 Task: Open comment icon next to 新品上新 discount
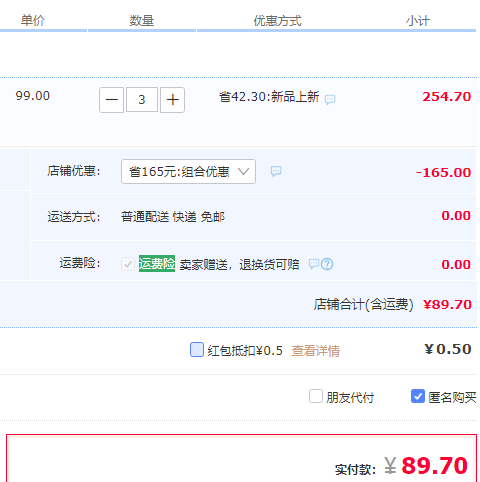pos(330,99)
